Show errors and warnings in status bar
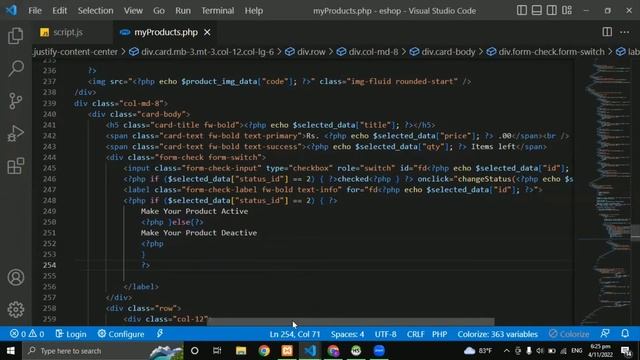 [27, 334]
